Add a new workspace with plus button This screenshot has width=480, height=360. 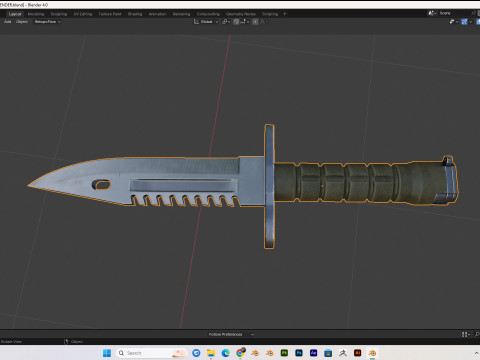click(x=284, y=14)
